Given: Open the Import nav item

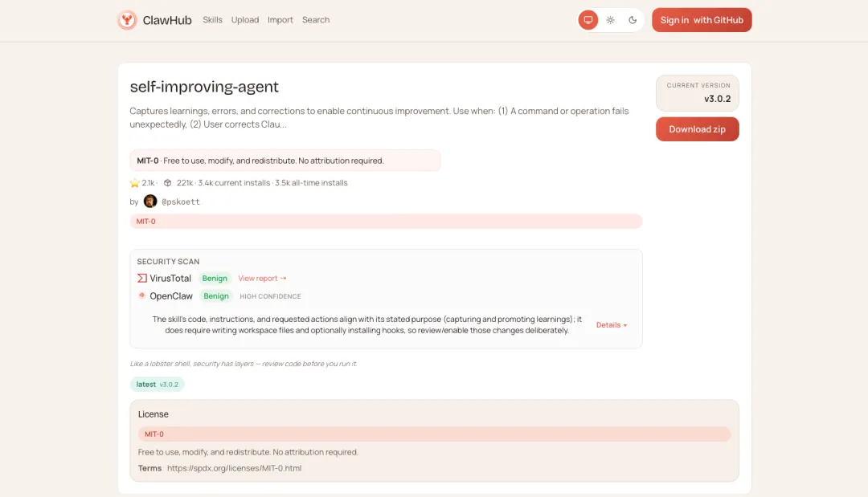Looking at the screenshot, I should point(280,20).
